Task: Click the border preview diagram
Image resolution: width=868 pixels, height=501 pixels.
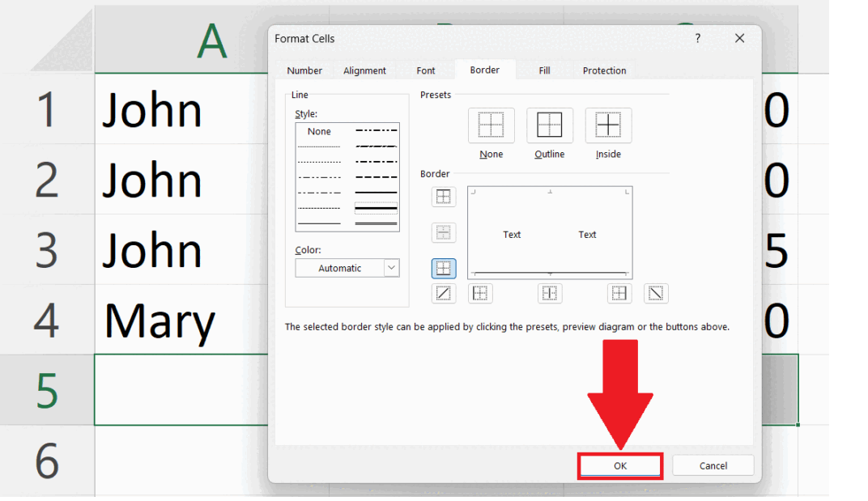Action: 550,232
